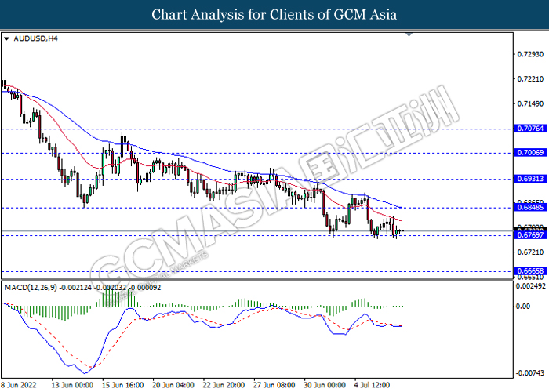Click the 20 Jun 04:00 time label
This screenshot has height=392, width=549.
coord(173,385)
